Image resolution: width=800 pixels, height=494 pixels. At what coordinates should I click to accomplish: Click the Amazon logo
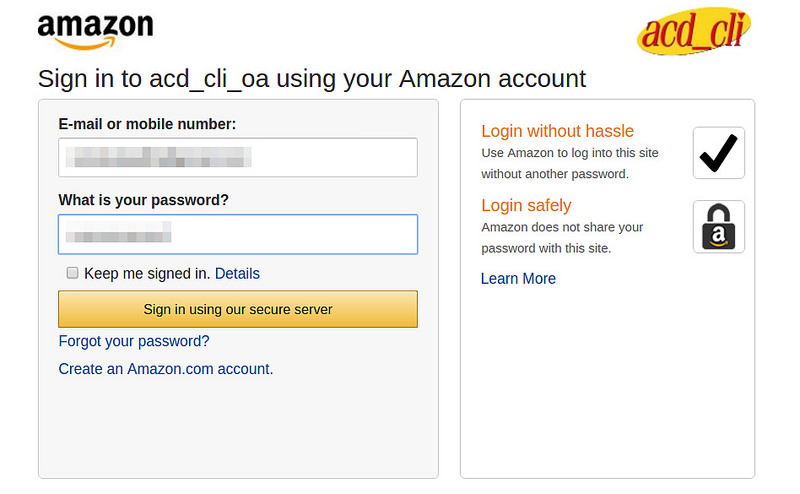(95, 30)
